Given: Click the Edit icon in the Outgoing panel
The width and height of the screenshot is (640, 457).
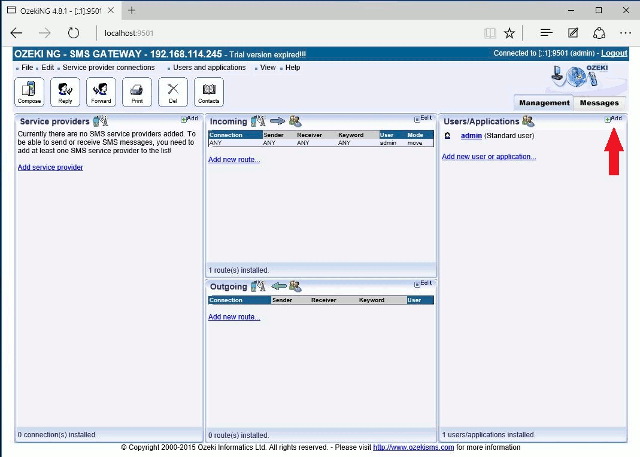Looking at the screenshot, I should click(x=424, y=283).
